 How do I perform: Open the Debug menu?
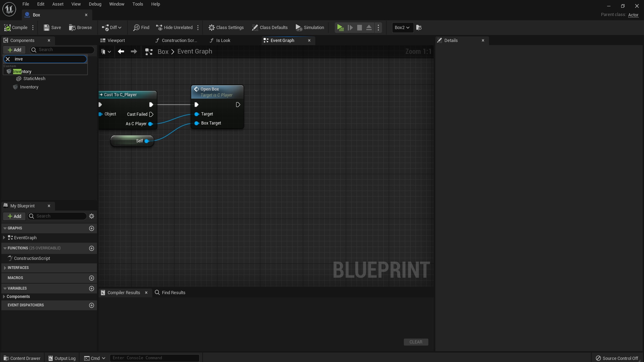click(95, 4)
